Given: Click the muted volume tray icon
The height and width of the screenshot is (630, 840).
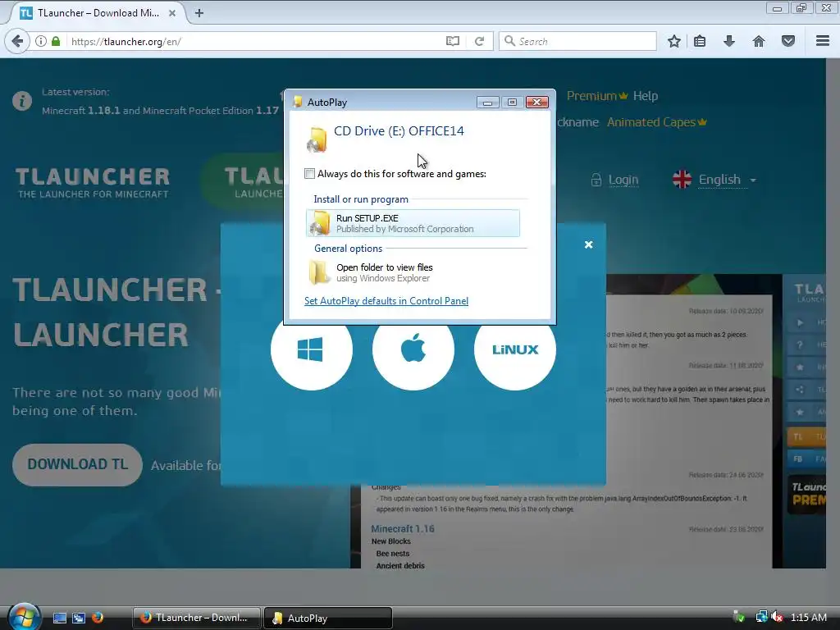Looking at the screenshot, I should pos(776,617).
